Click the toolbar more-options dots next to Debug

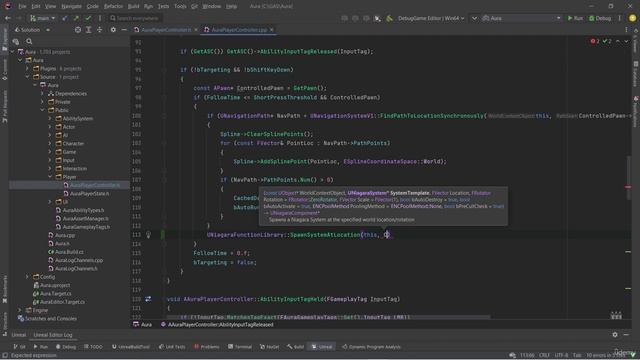[x=620, y=18]
